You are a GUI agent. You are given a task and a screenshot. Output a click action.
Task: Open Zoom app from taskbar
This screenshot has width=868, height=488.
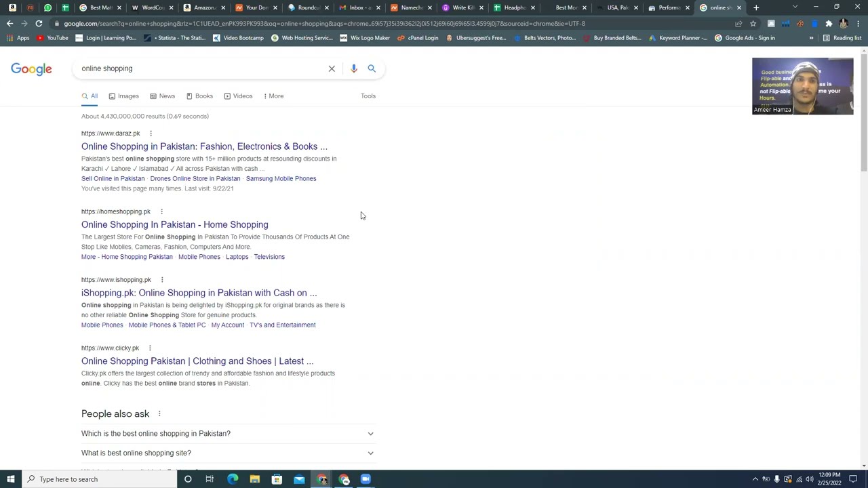click(366, 479)
